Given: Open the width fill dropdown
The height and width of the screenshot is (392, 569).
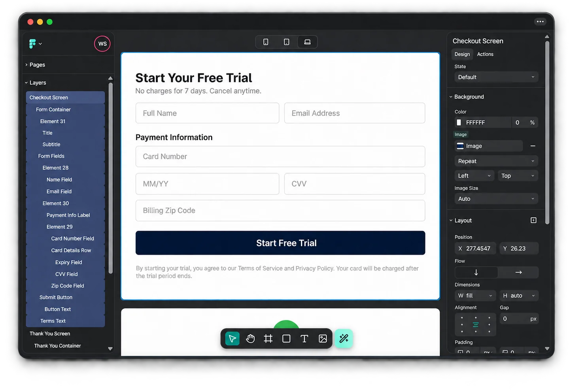Looking at the screenshot, I should tap(475, 296).
